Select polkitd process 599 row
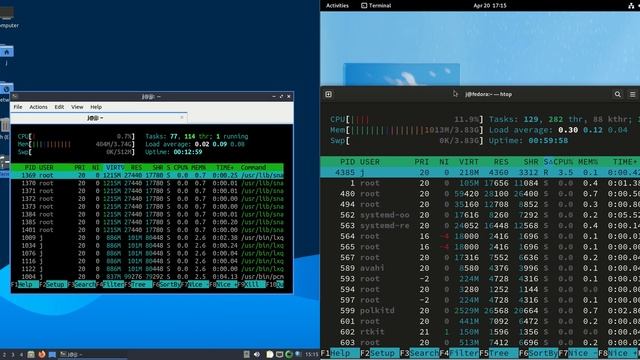 (x=480, y=311)
